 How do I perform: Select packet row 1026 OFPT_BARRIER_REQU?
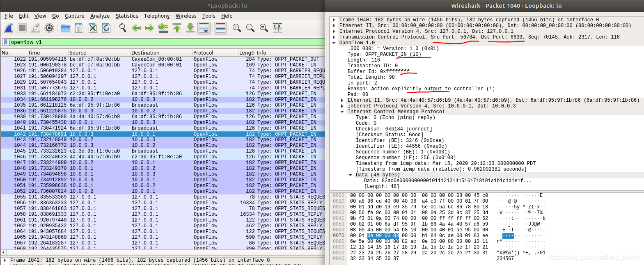(x=163, y=71)
